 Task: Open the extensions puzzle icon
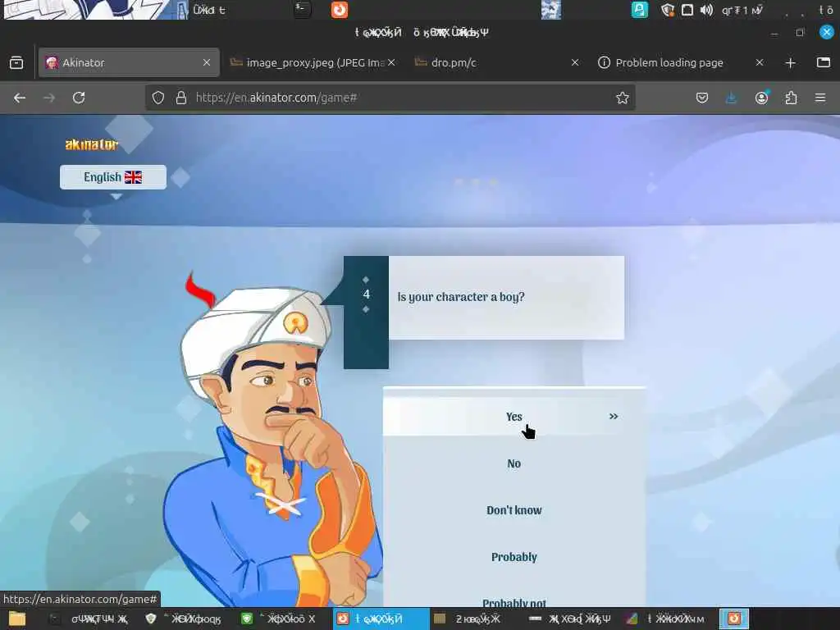point(791,98)
